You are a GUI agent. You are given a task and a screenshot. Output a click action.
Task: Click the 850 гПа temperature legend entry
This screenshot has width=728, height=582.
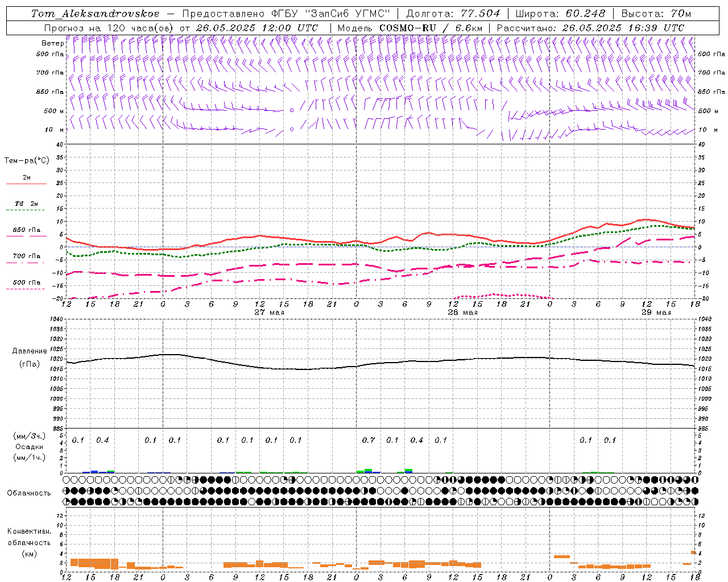(x=26, y=230)
